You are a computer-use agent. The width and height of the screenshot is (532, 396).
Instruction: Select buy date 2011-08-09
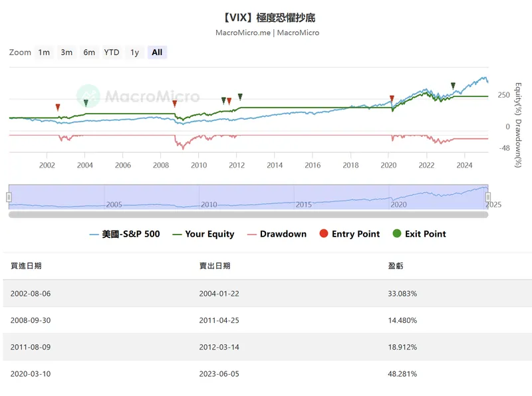pos(31,347)
